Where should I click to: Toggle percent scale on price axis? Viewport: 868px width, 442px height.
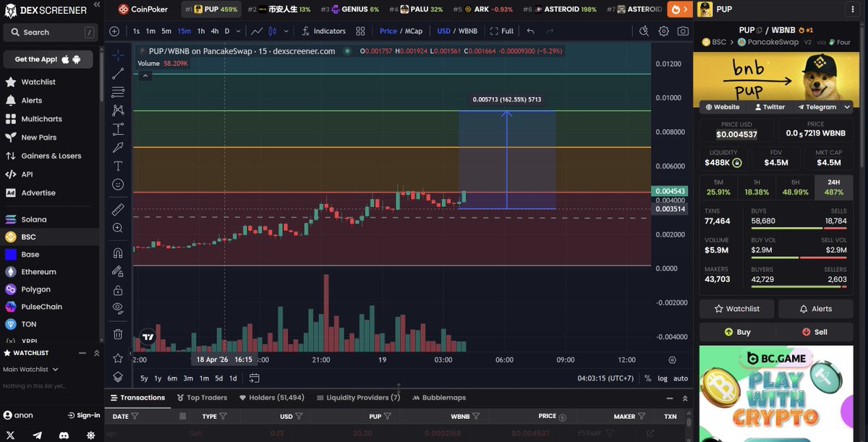point(647,378)
